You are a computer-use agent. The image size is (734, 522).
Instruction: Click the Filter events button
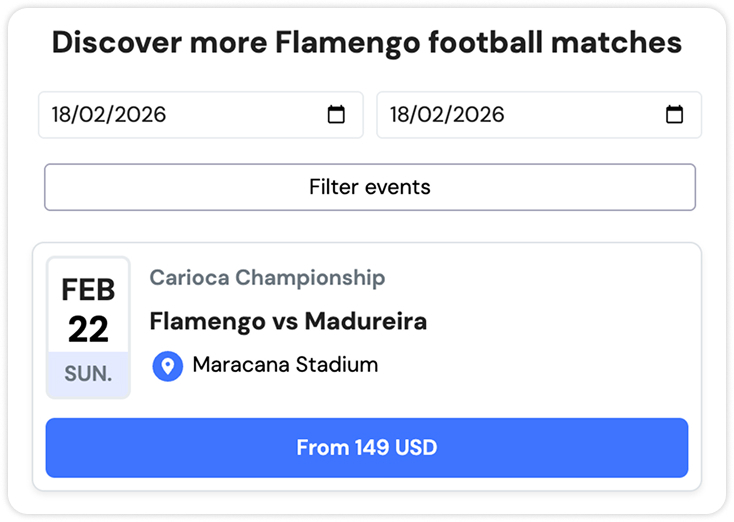[x=369, y=187]
